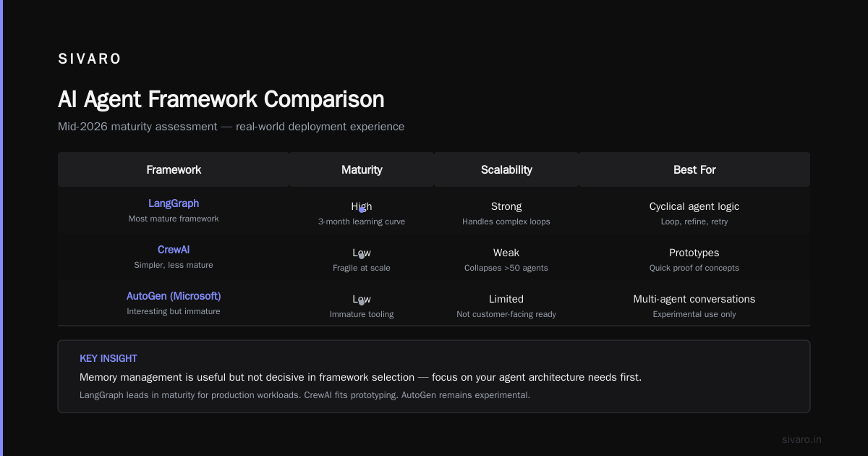The height and width of the screenshot is (456, 868).
Task: Click the Limited scalability cell for AutoGen
Action: tap(506, 305)
